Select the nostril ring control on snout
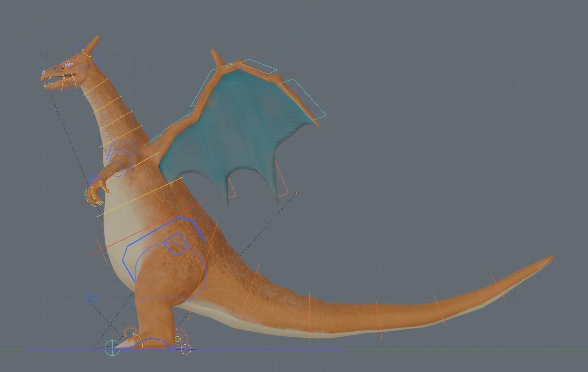The height and width of the screenshot is (372, 588). click(x=43, y=72)
